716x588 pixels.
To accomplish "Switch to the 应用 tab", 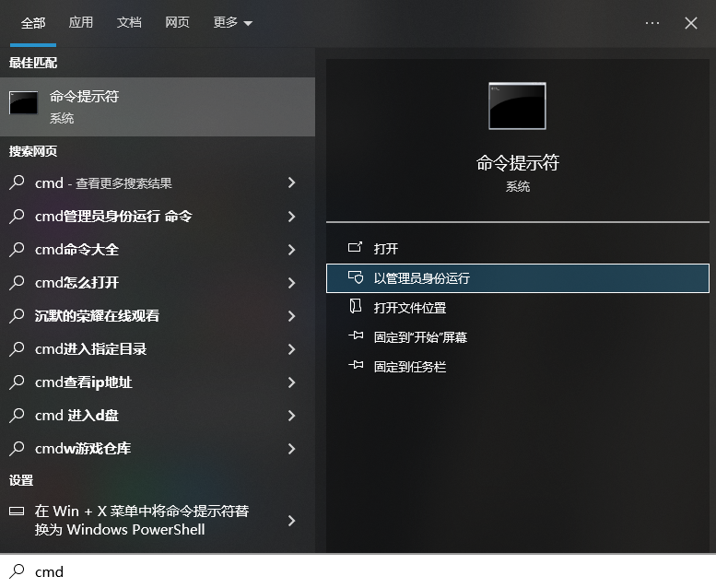I will [x=81, y=22].
